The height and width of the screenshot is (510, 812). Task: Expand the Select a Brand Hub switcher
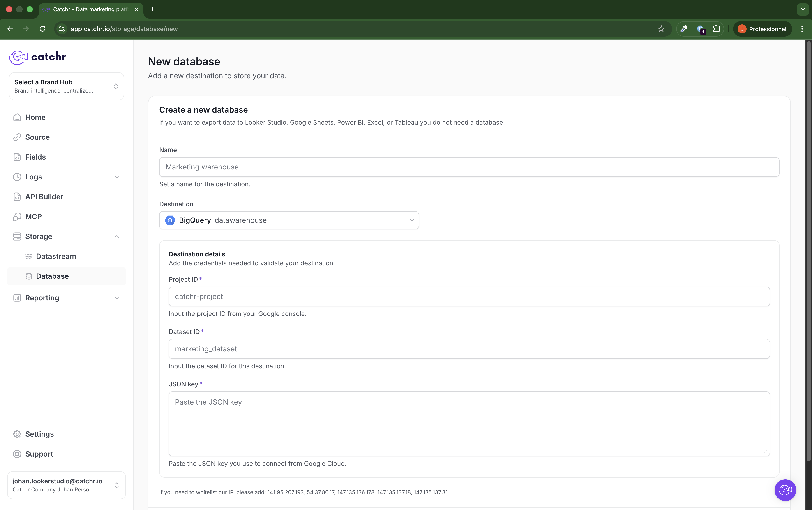click(66, 86)
